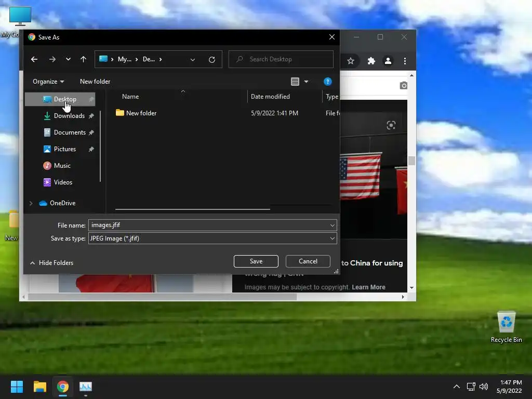The image size is (532, 399).
Task: Open Chrome profile avatar icon
Action: tap(388, 61)
